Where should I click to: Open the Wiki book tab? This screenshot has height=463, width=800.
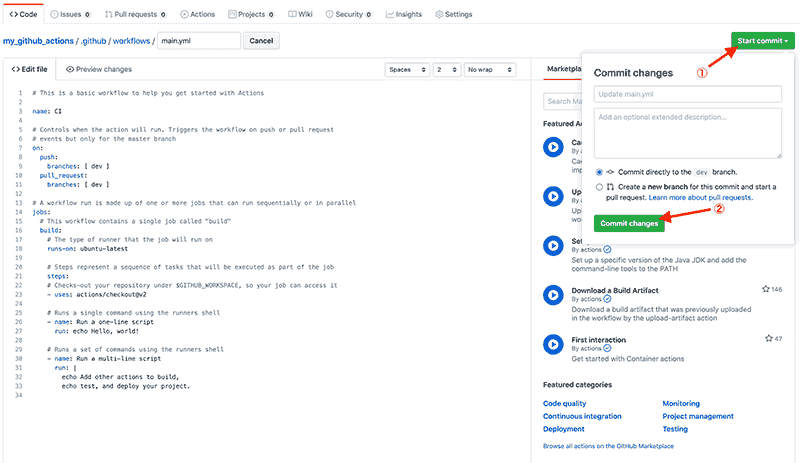pyautogui.click(x=299, y=15)
